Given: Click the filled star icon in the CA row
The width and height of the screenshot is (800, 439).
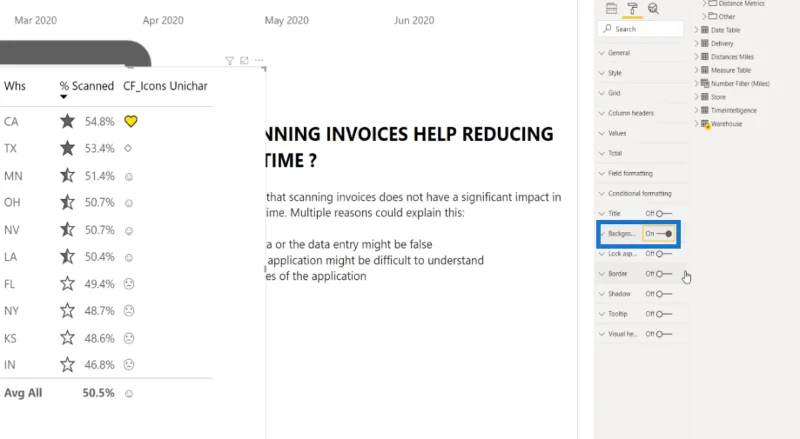Looking at the screenshot, I should (x=67, y=121).
